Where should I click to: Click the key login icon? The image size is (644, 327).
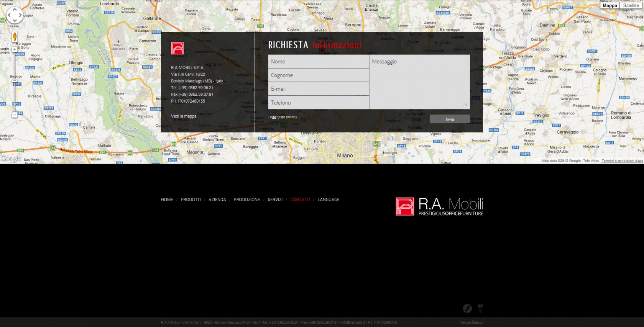click(x=480, y=308)
